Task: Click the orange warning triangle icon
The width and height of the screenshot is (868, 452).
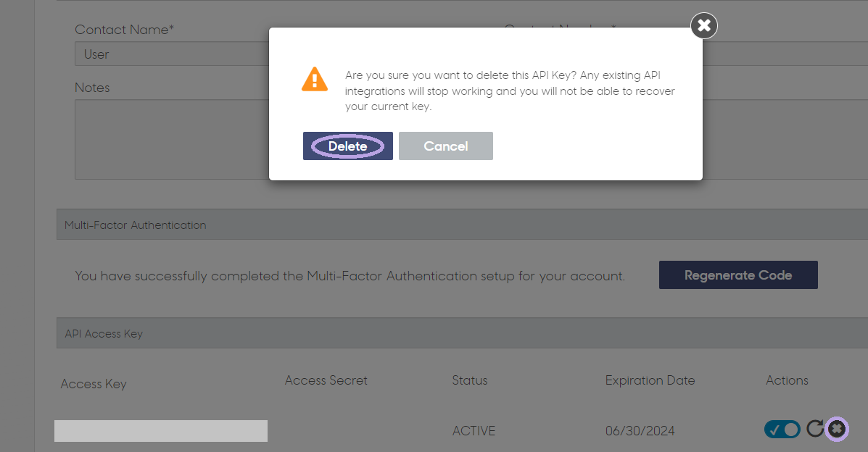Action: pos(315,79)
